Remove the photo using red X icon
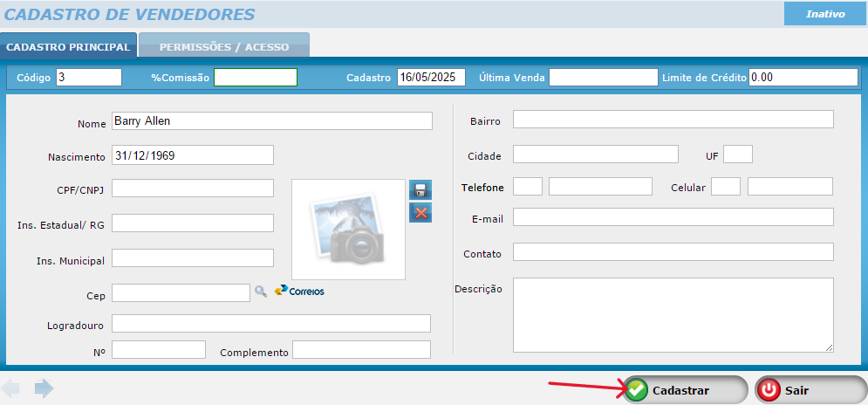868x405 pixels. point(420,212)
